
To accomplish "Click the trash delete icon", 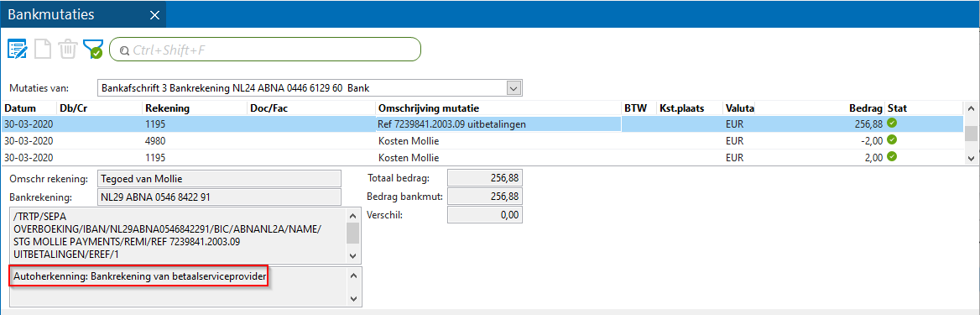I will click(x=67, y=50).
